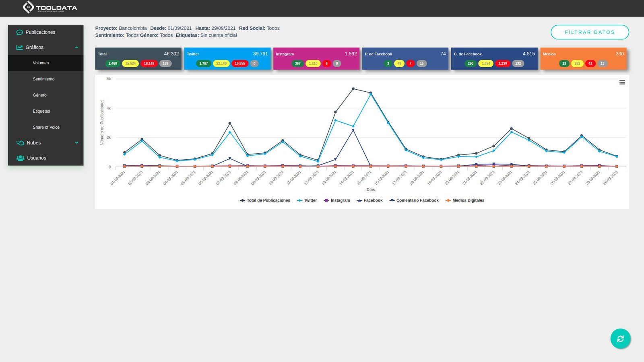The height and width of the screenshot is (362, 644).
Task: Click the Gráficos chart icon
Action: point(19,47)
